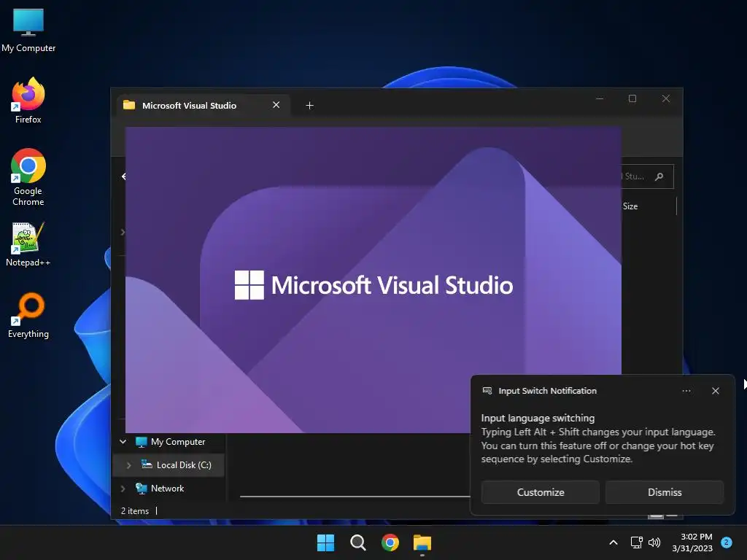Open network status tray icon
This screenshot has width=747, height=560.
click(x=636, y=542)
